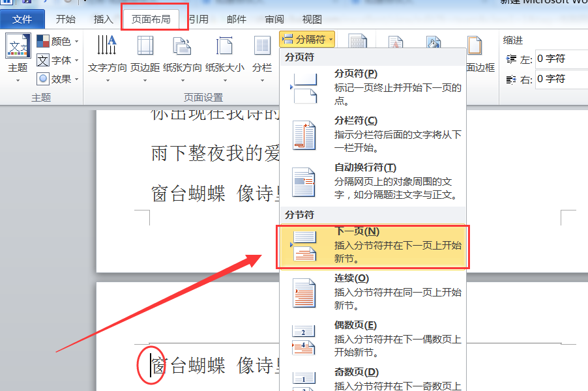The image size is (588, 391).
Task: Click the 下一页 section break icon
Action: pyautogui.click(x=304, y=246)
